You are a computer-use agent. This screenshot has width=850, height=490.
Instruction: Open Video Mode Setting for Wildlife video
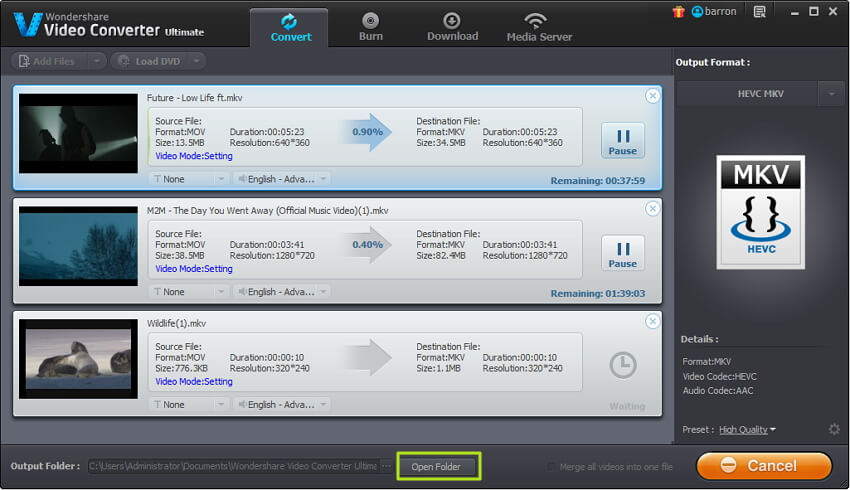194,382
